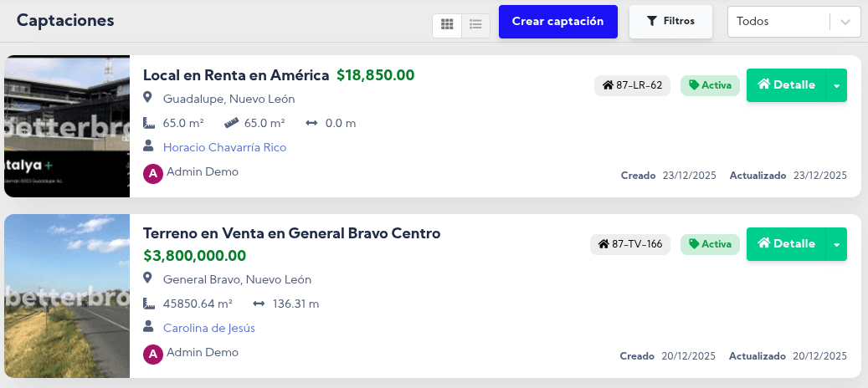Open dropdown arrow beside second Detalle button
This screenshot has height=388, width=868.
[x=836, y=244]
